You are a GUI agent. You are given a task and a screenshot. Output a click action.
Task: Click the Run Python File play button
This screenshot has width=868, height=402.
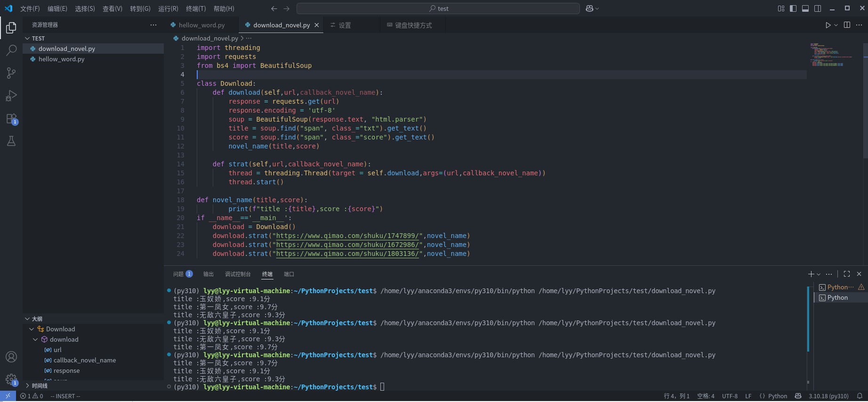point(828,25)
